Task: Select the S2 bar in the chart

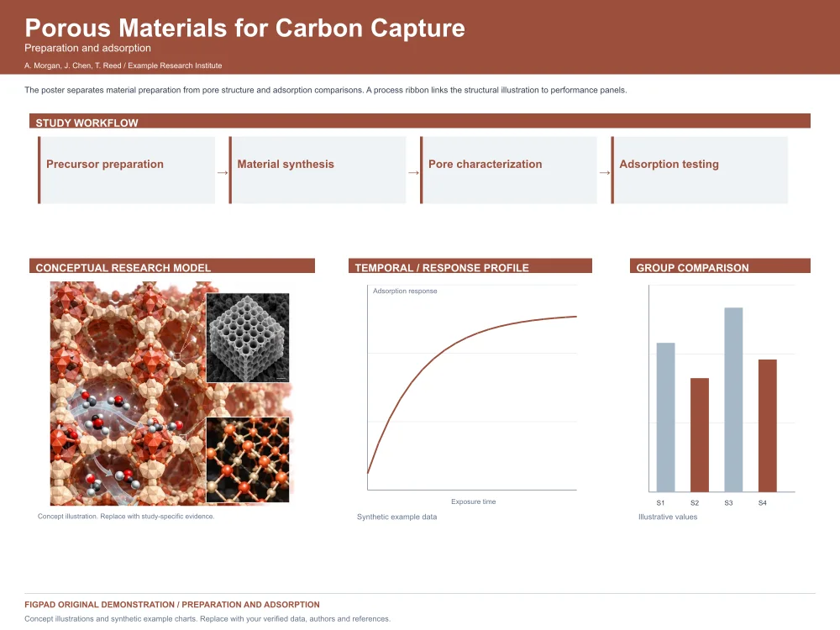Action: click(700, 435)
